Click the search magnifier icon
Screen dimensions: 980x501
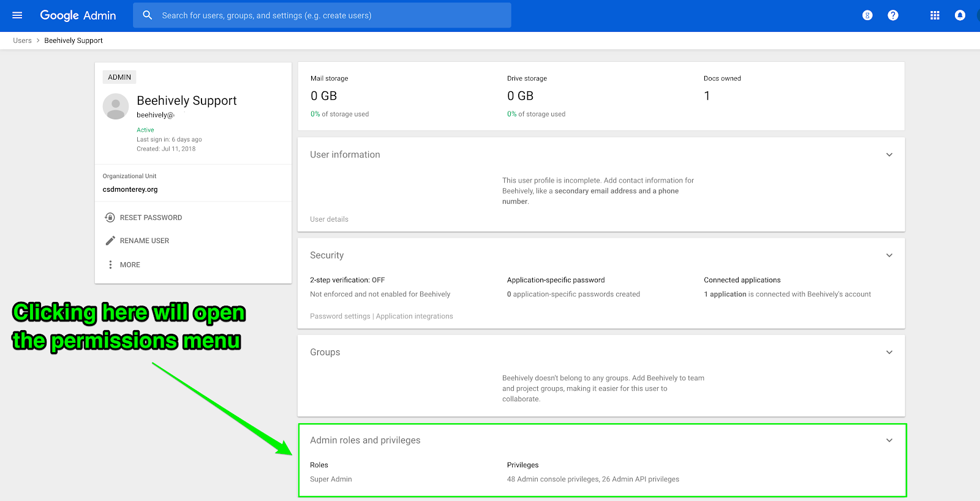pos(148,15)
